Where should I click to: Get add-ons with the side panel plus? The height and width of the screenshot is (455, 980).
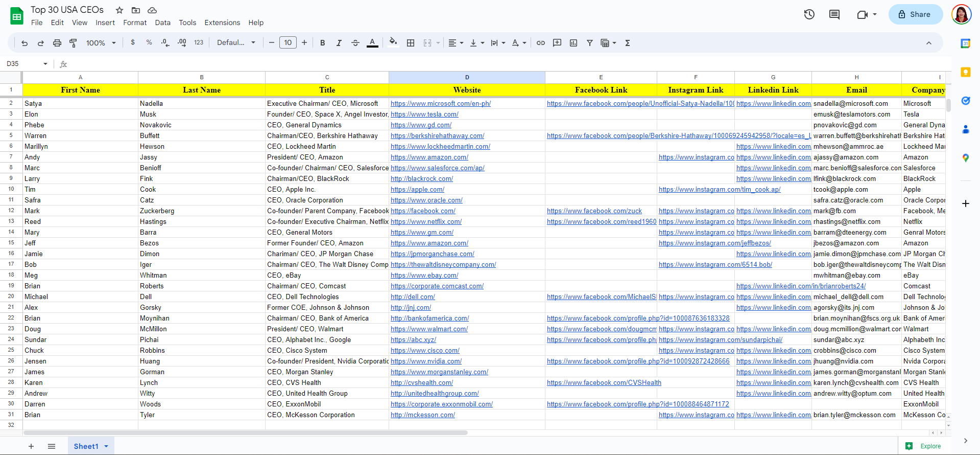(966, 203)
